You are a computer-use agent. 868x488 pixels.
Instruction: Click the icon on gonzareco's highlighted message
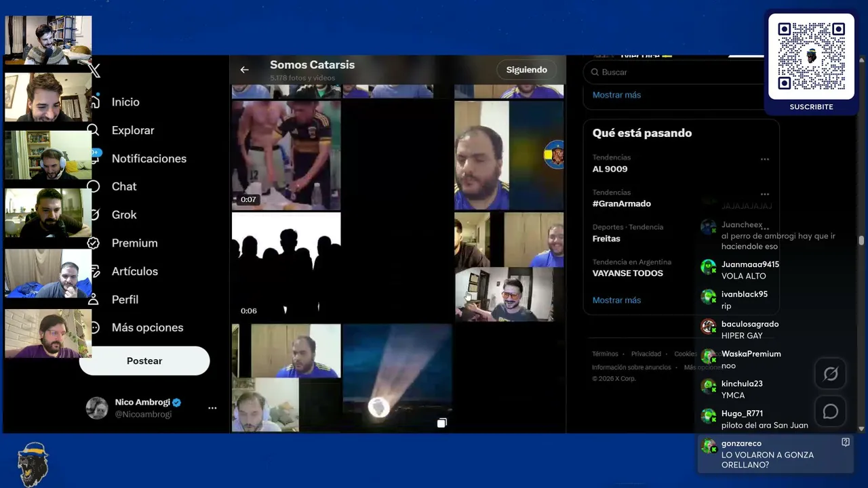coord(846,442)
